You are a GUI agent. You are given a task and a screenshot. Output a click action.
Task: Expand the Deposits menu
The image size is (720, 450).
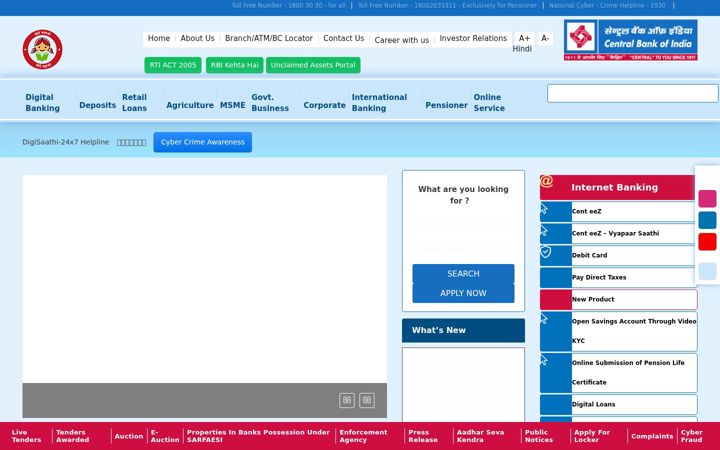click(97, 105)
